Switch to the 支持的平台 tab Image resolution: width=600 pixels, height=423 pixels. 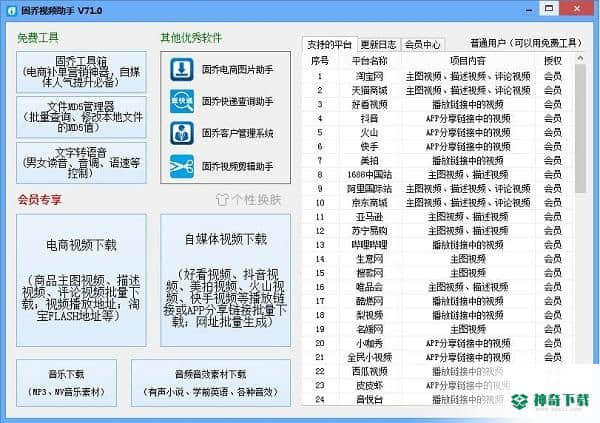click(329, 44)
